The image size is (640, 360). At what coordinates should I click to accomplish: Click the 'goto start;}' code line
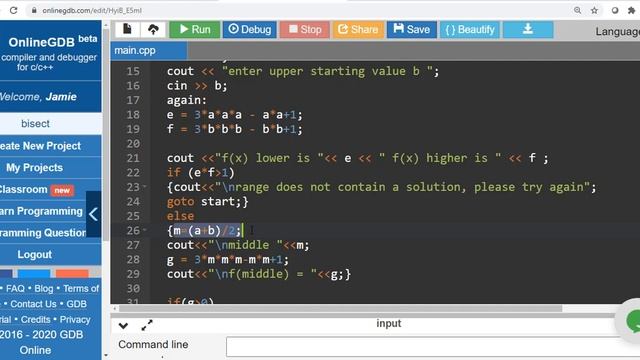pyautogui.click(x=207, y=202)
